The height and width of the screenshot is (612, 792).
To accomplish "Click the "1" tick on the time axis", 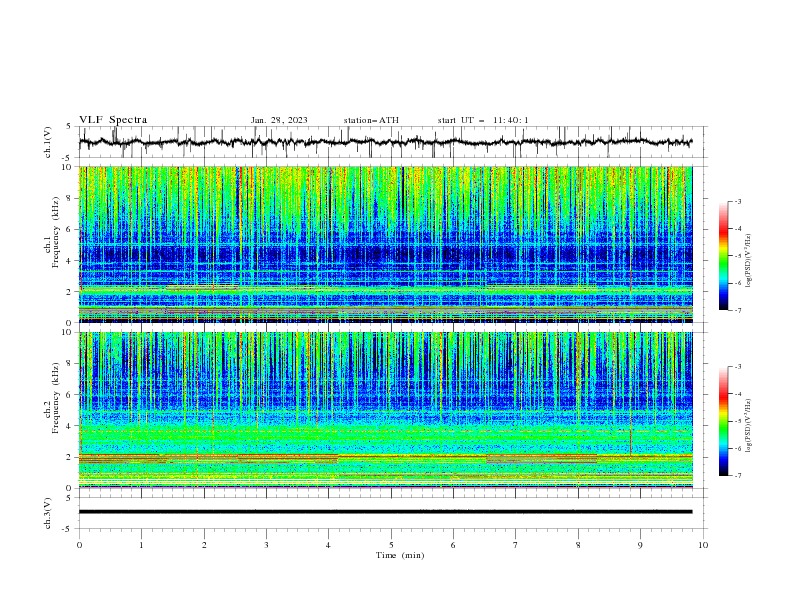I will tap(141, 545).
